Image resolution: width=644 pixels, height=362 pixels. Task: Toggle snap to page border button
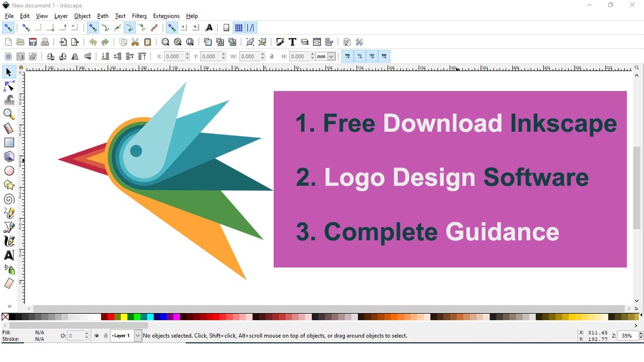[x=226, y=28]
